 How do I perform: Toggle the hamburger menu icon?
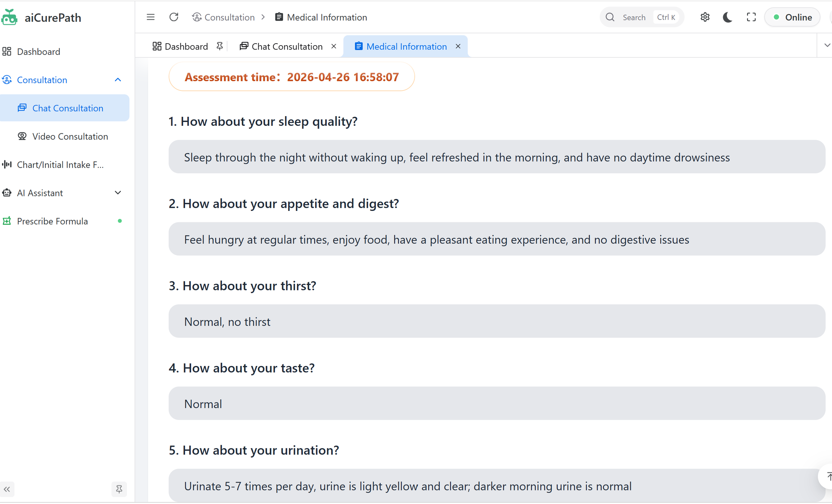coord(151,17)
